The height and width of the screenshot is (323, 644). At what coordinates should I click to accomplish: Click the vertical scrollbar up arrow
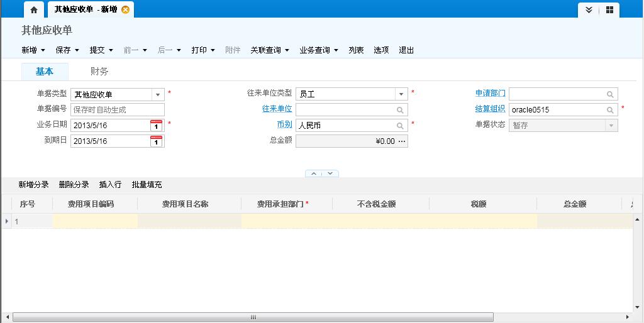coord(638,219)
